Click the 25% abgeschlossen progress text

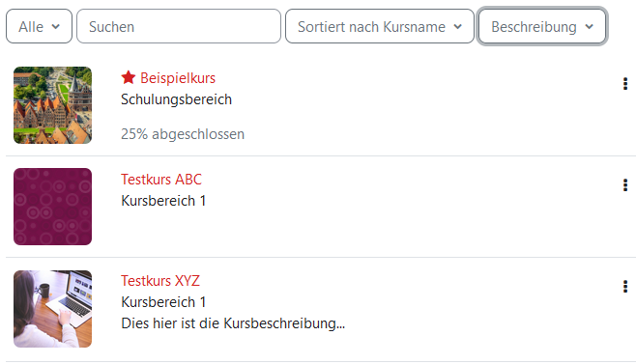coord(183,134)
